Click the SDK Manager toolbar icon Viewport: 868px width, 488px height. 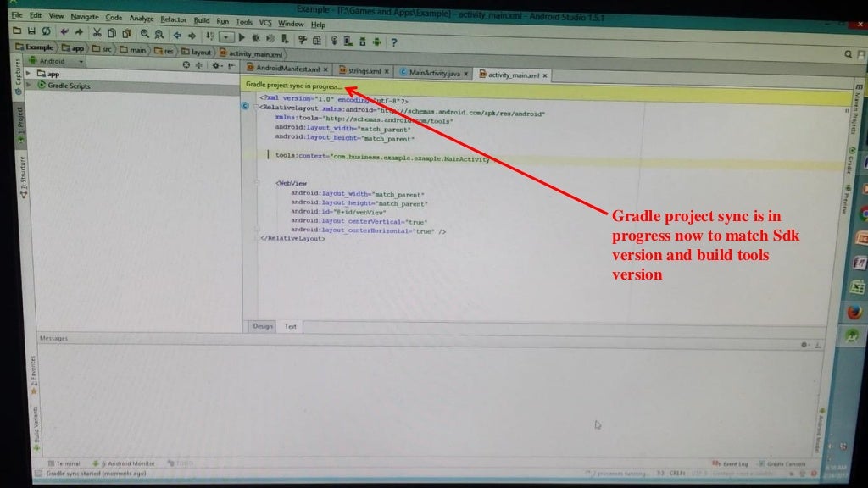[362, 42]
